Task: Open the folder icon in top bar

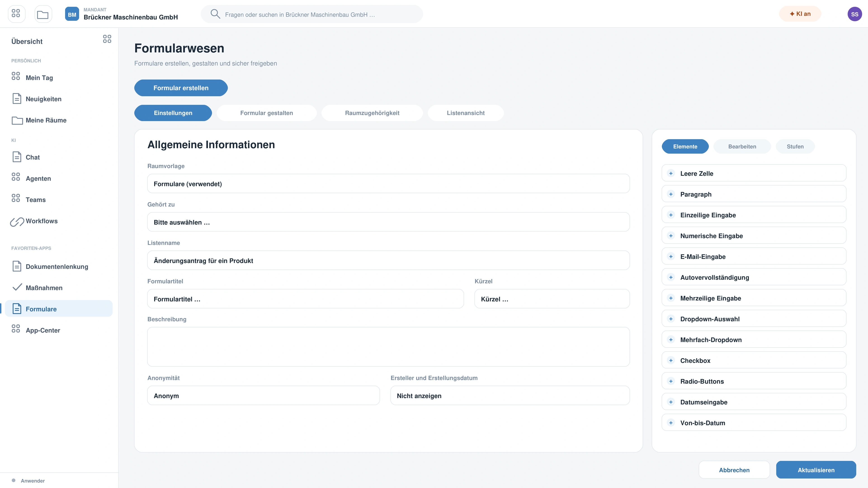Action: (43, 14)
